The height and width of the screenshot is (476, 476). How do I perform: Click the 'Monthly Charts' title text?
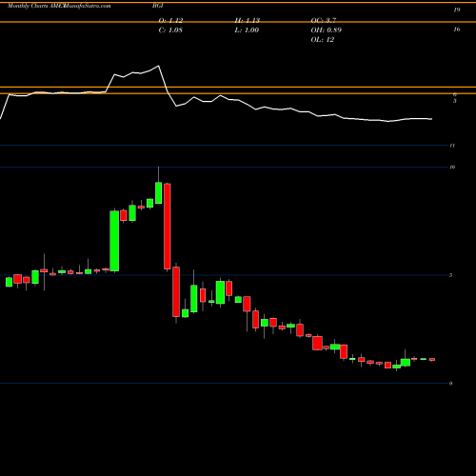pyautogui.click(x=28, y=6)
